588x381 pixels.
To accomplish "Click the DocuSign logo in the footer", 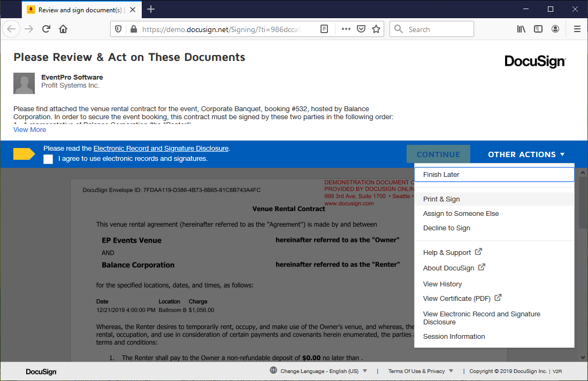I will pyautogui.click(x=41, y=371).
